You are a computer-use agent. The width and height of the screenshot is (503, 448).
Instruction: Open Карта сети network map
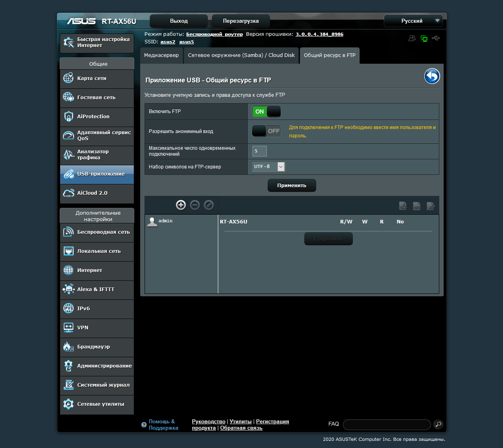click(97, 78)
